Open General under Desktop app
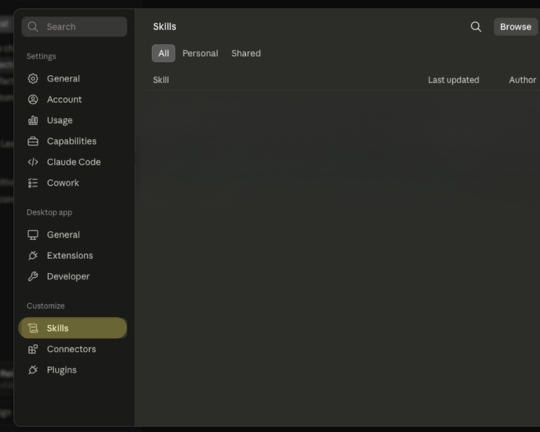Viewport: 540px width, 432px height. pos(73,235)
